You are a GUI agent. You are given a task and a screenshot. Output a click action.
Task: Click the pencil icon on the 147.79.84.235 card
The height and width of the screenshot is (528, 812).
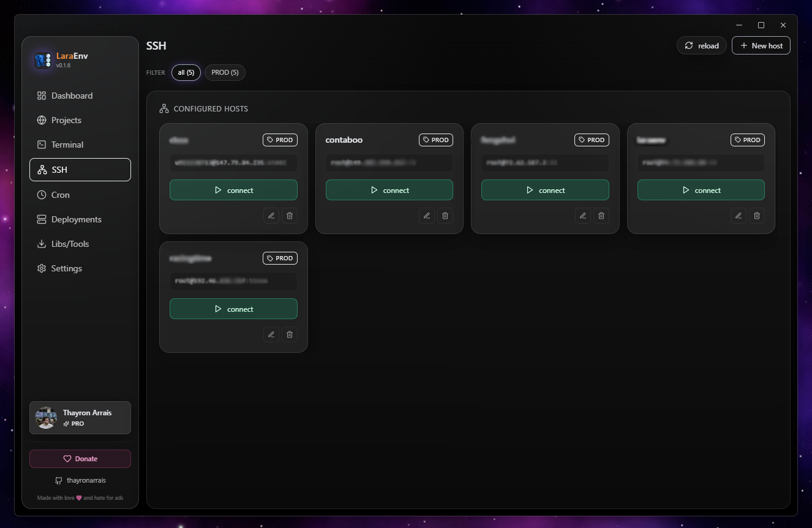[271, 216]
